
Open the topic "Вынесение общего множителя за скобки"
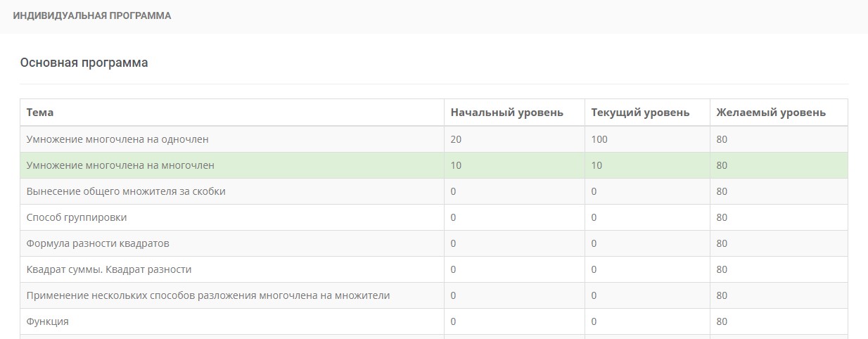click(126, 191)
